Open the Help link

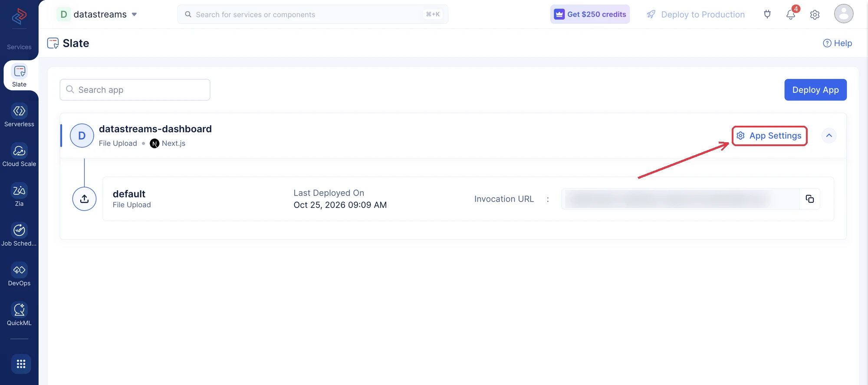837,43
